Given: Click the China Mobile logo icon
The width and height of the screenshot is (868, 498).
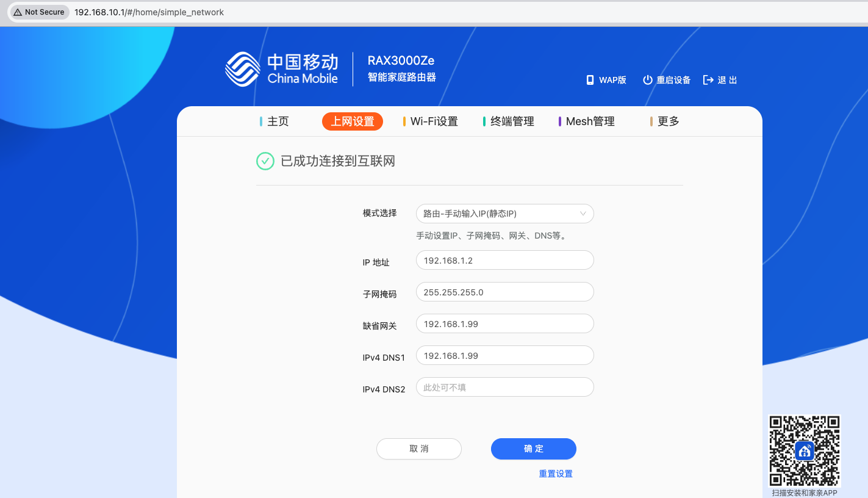Looking at the screenshot, I should coord(243,69).
